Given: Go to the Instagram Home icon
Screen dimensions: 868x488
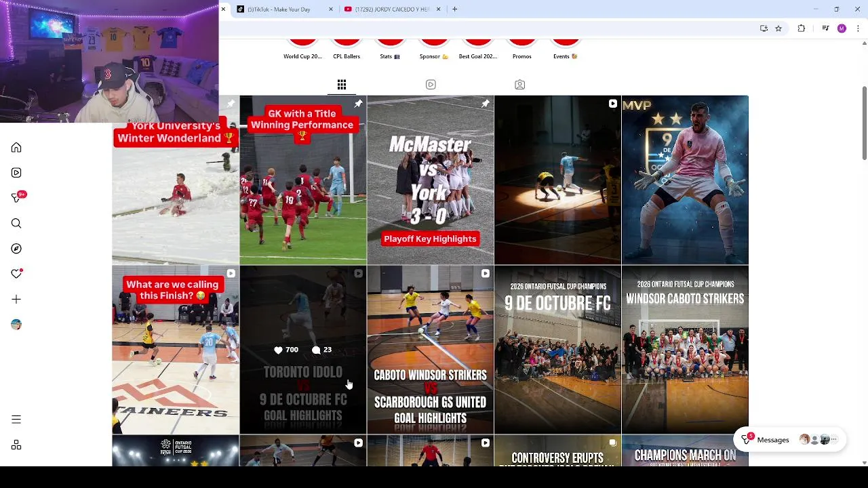Looking at the screenshot, I should pyautogui.click(x=16, y=148).
